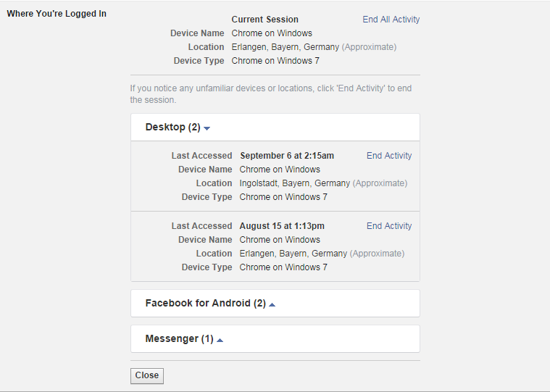Click the Ingolstadt, Bayern, Germany location text
Screen dimensions: 550x392
pos(294,183)
